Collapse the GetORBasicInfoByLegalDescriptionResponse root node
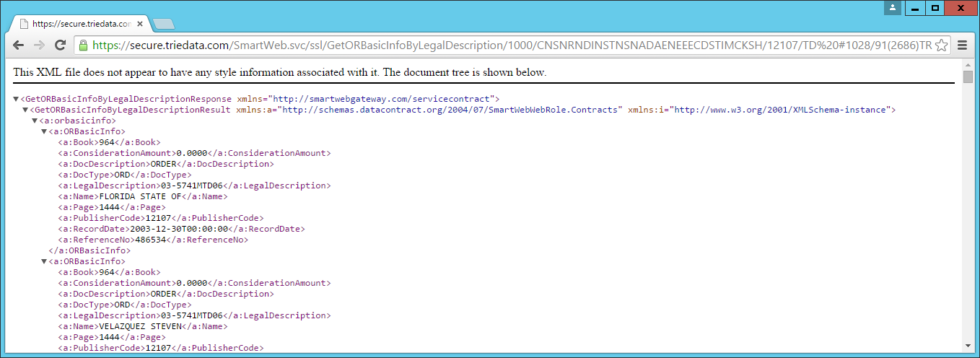This screenshot has height=358, width=980. [x=16, y=99]
